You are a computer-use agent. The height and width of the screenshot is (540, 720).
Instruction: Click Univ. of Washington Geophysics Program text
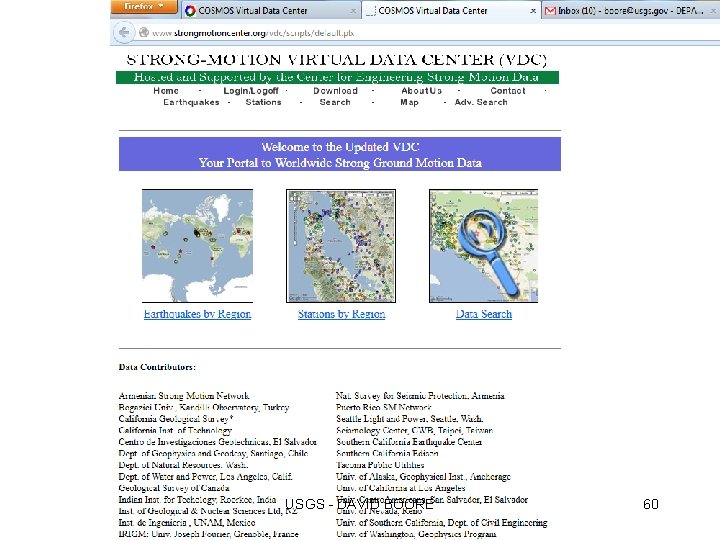(416, 534)
